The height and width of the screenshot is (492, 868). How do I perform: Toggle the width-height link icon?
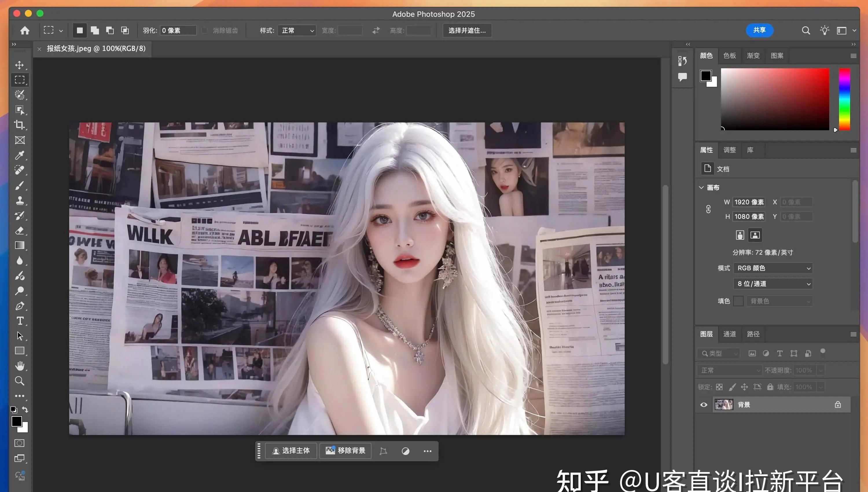click(708, 209)
